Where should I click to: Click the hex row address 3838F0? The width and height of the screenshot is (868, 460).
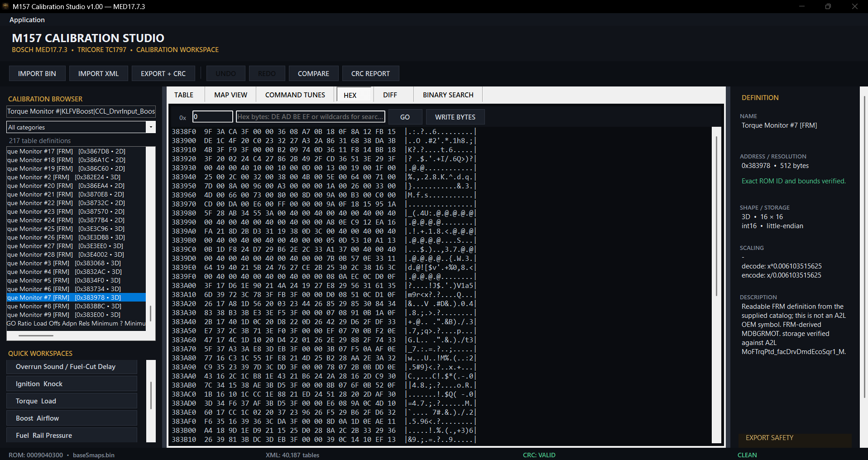tap(184, 132)
